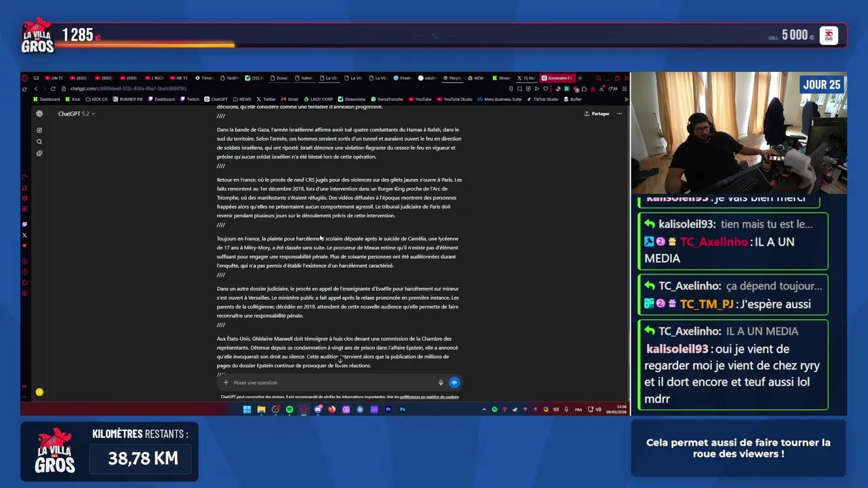Open ChatGPT search chats icon
The height and width of the screenshot is (488, 868).
coord(39,142)
